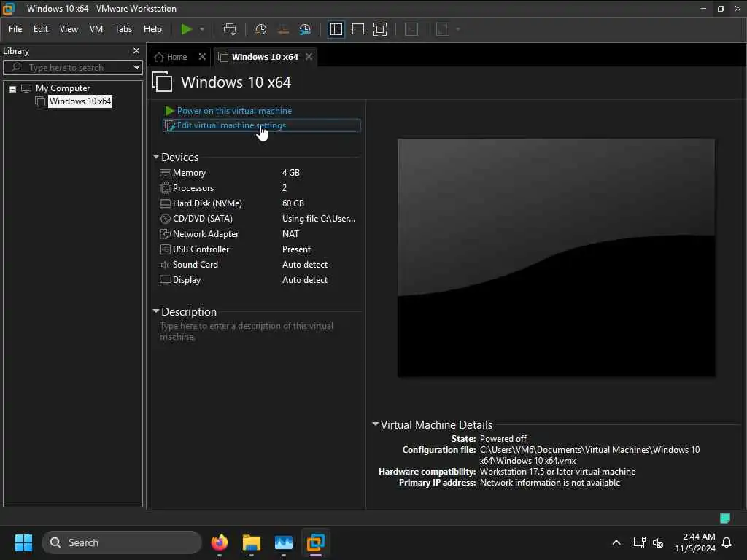
Task: Open the Snapshot Manager toolbar icon
Action: point(305,29)
